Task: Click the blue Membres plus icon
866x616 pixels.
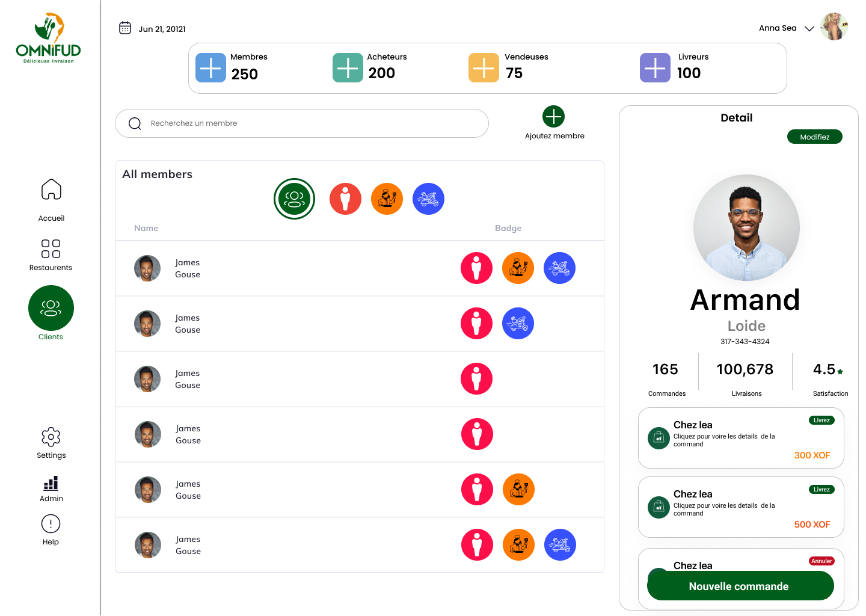Action: coord(210,67)
